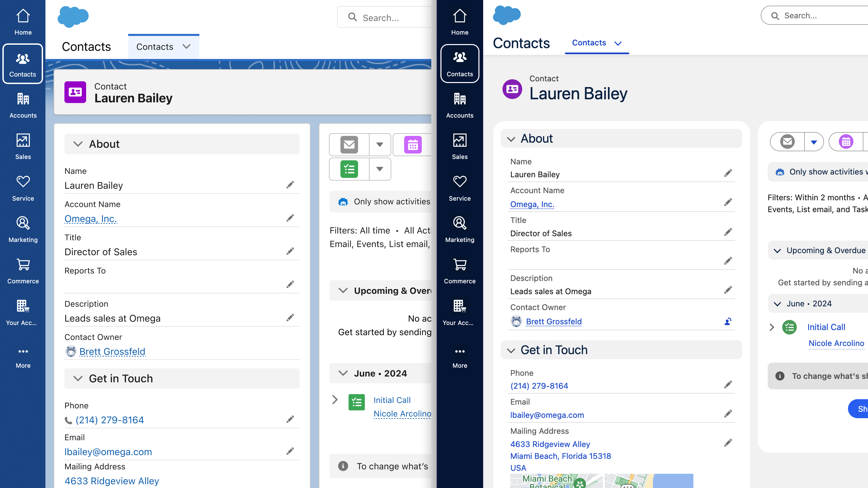Open Brett Grossfeld contact owner link
The image size is (868, 488).
112,351
